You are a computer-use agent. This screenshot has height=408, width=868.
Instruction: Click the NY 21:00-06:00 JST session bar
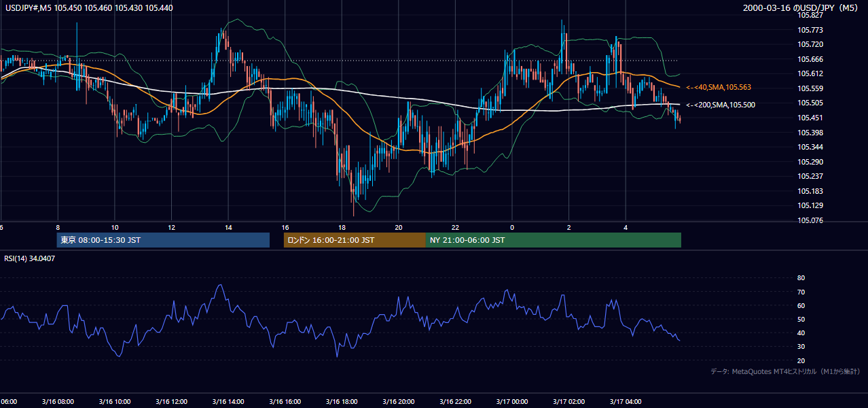tap(554, 240)
